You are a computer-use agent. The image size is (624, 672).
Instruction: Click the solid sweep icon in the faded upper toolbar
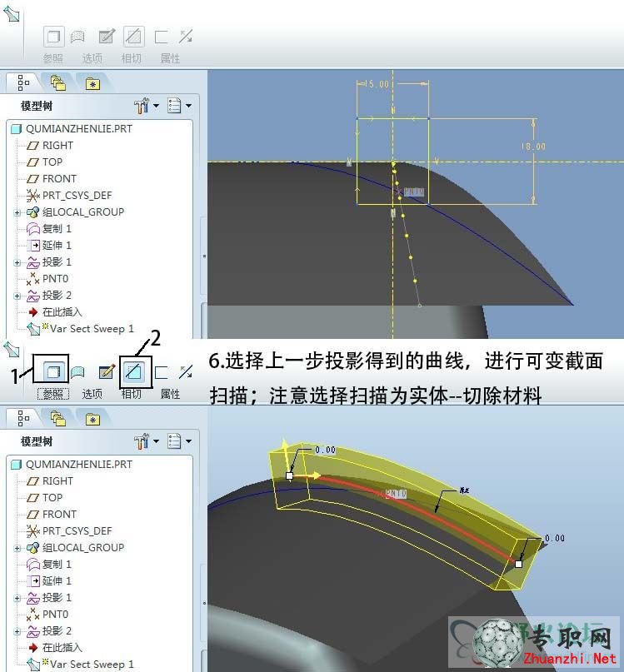(53, 37)
